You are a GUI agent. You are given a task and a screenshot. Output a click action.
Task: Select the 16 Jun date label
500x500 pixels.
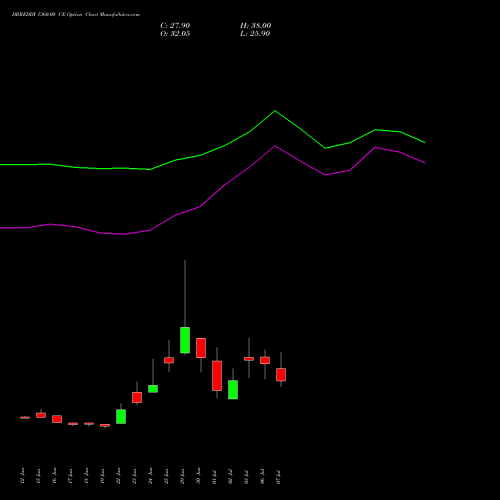point(54,476)
